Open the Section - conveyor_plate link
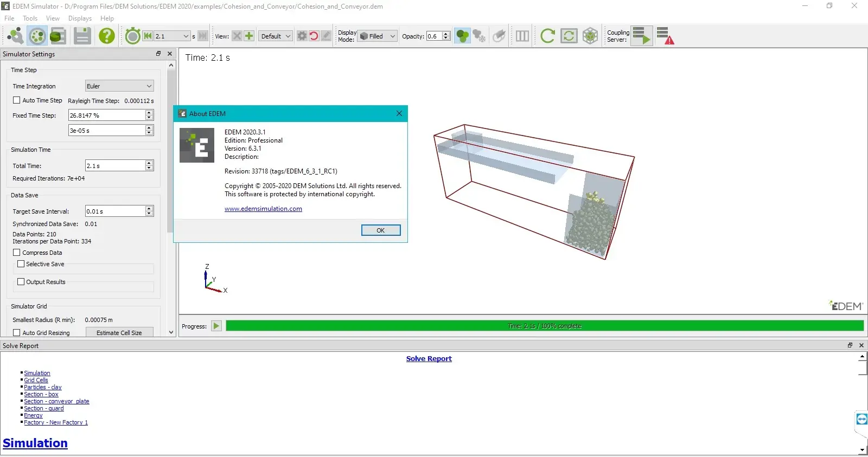Image resolution: width=868 pixels, height=457 pixels. click(56, 401)
